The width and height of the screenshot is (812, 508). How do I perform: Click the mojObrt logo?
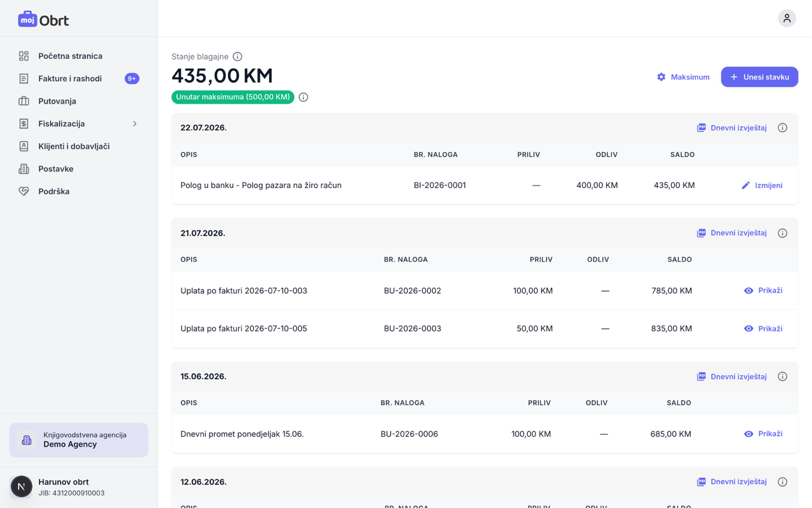[43, 19]
